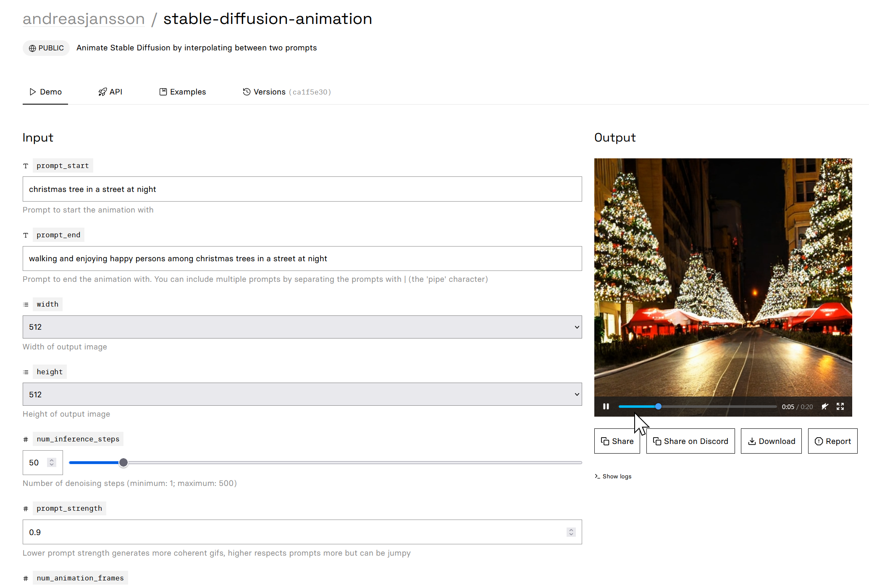869x588 pixels.
Task: Click the prompt_strength input field
Action: (x=302, y=532)
